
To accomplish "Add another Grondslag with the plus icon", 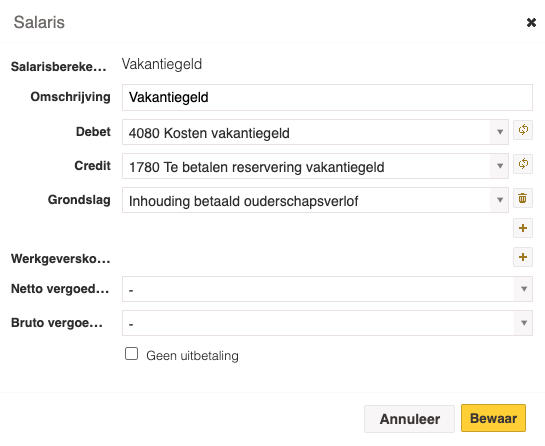I will tap(523, 228).
